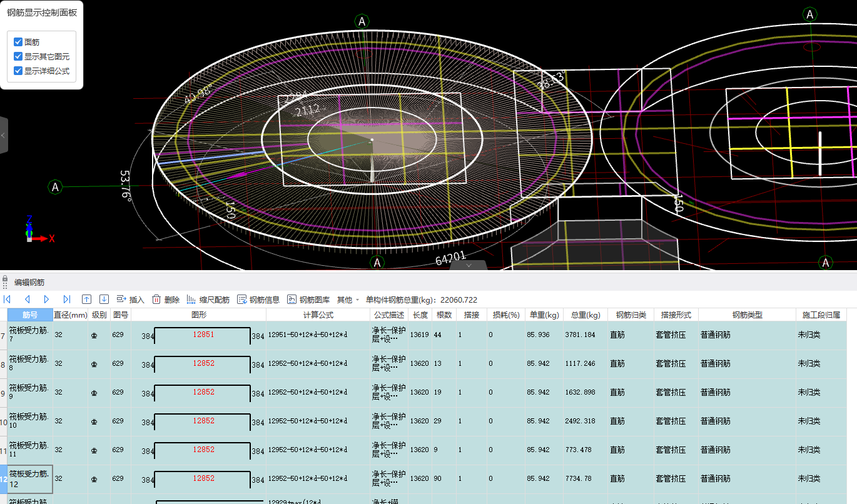Open 钢筋图库 library
This screenshot has height=504, width=857.
click(308, 300)
